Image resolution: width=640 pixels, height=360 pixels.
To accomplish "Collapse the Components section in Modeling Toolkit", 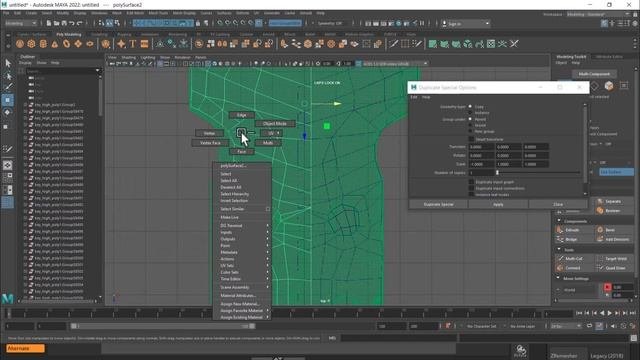I will tap(559, 221).
